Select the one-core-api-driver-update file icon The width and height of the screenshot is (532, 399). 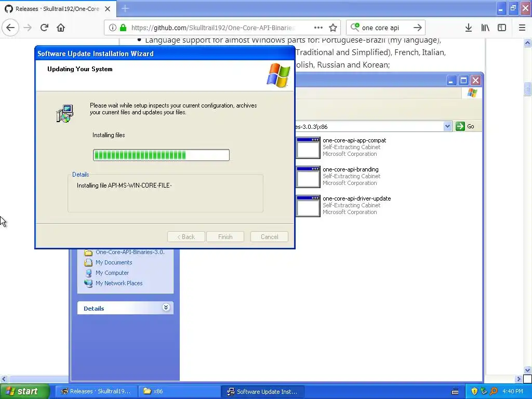(308, 206)
